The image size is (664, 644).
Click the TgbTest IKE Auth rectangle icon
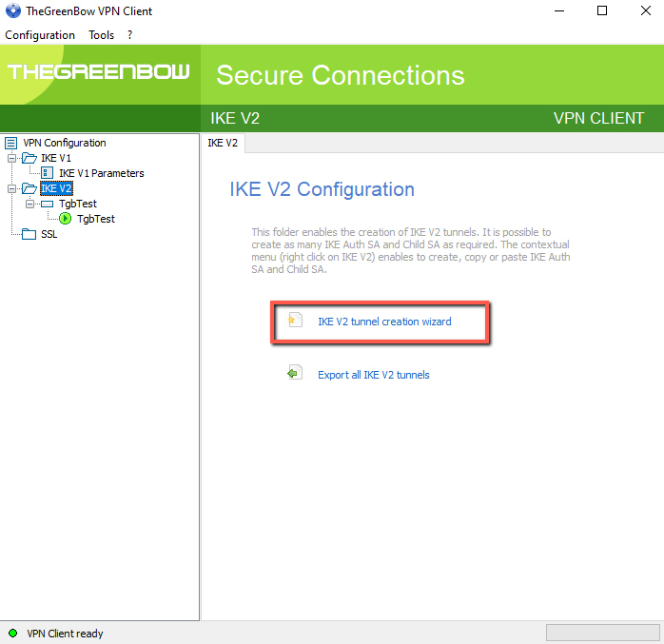47,205
